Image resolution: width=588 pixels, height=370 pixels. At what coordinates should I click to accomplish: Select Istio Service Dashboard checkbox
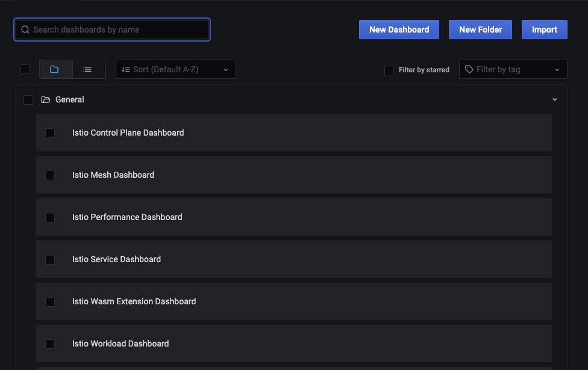pyautogui.click(x=50, y=260)
